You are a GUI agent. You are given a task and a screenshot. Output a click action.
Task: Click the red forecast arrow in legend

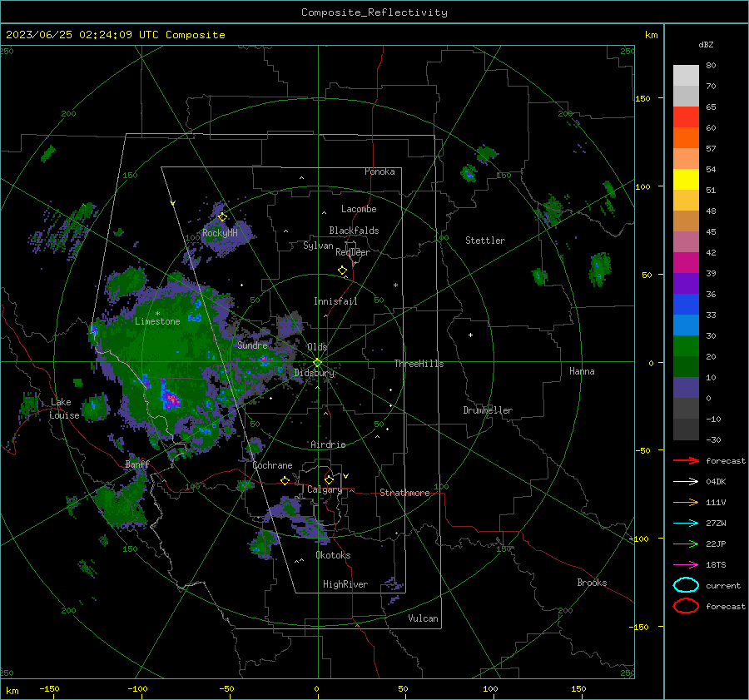686,460
